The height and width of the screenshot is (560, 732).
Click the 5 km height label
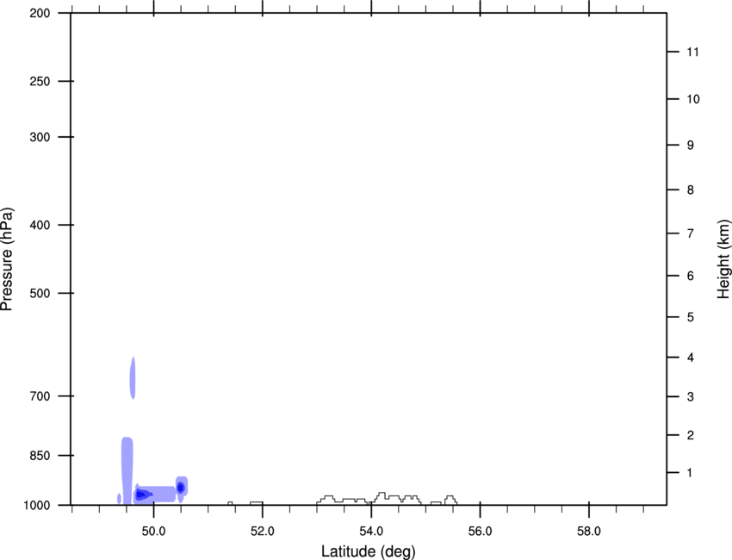[x=691, y=318]
